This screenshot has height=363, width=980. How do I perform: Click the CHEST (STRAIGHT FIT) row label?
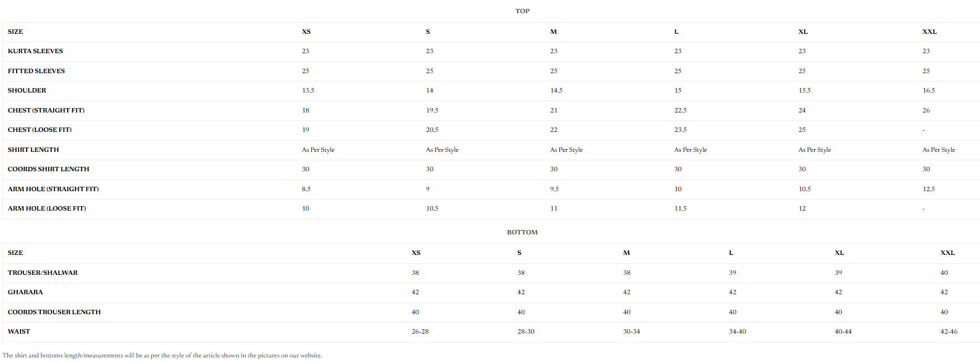click(46, 110)
